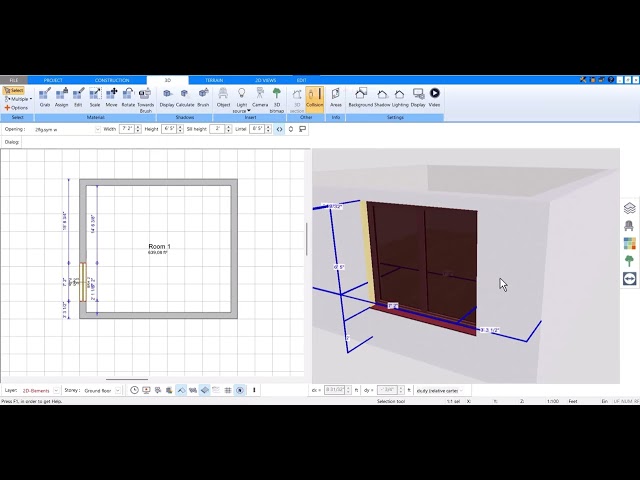Select the shadows Brush tool
Image resolution: width=640 pixels, height=480 pixels.
(203, 98)
